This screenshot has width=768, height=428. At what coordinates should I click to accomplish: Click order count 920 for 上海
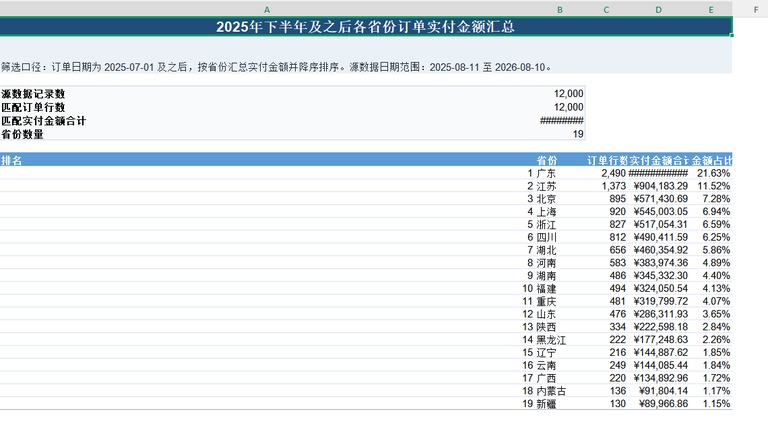(606, 212)
